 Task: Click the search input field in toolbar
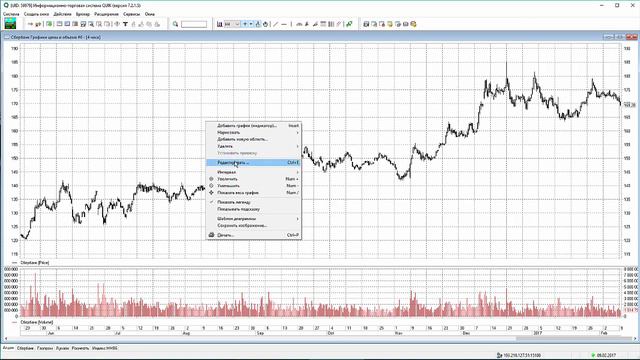tap(194, 24)
